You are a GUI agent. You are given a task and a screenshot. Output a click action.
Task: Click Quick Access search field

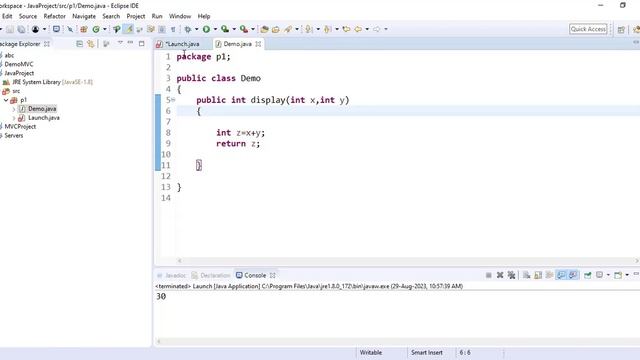(588, 29)
